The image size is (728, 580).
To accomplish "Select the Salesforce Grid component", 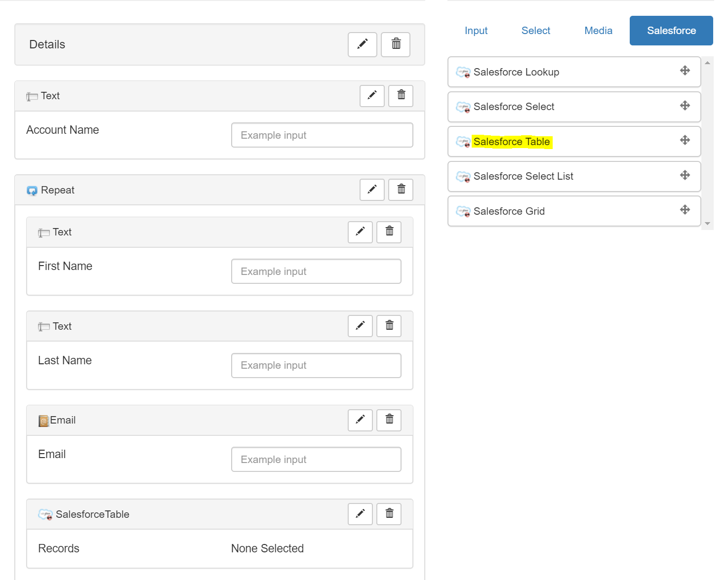I will (574, 211).
